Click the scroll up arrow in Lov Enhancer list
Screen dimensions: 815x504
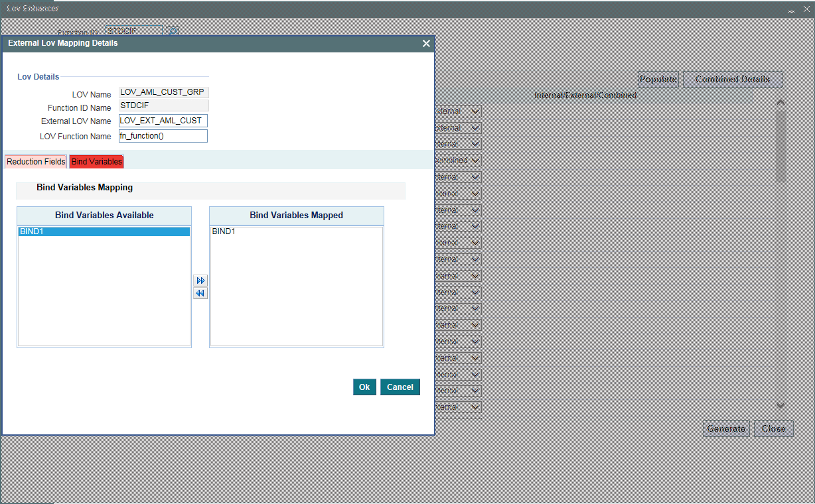click(x=780, y=103)
